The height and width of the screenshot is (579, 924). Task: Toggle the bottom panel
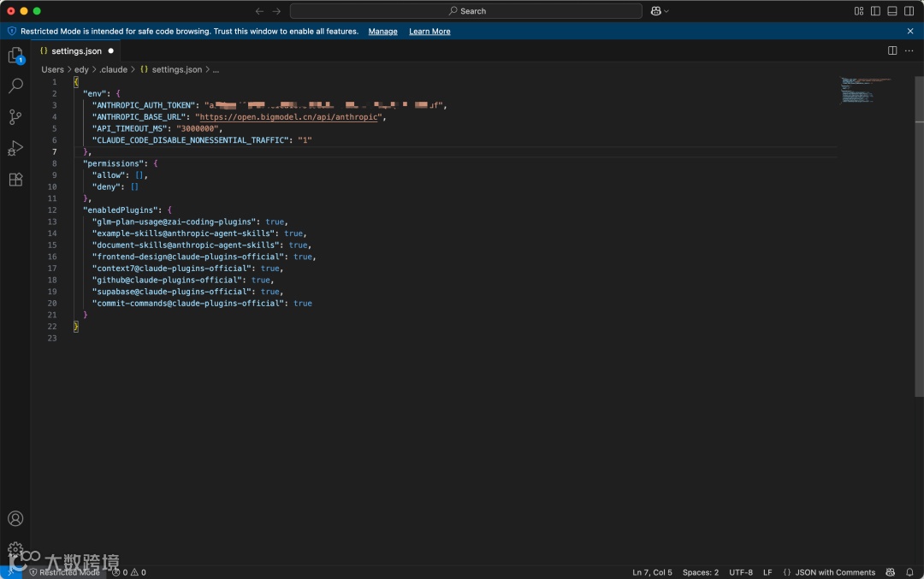tap(892, 11)
